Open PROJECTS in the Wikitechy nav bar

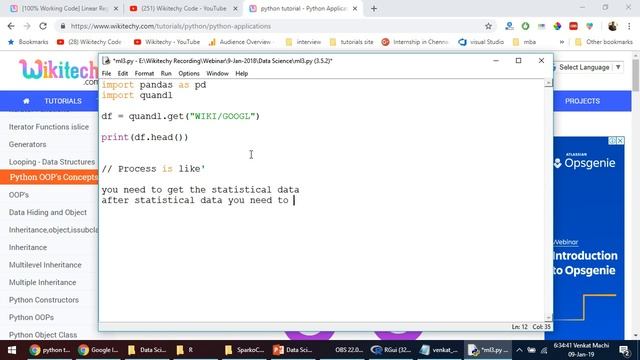[x=582, y=101]
